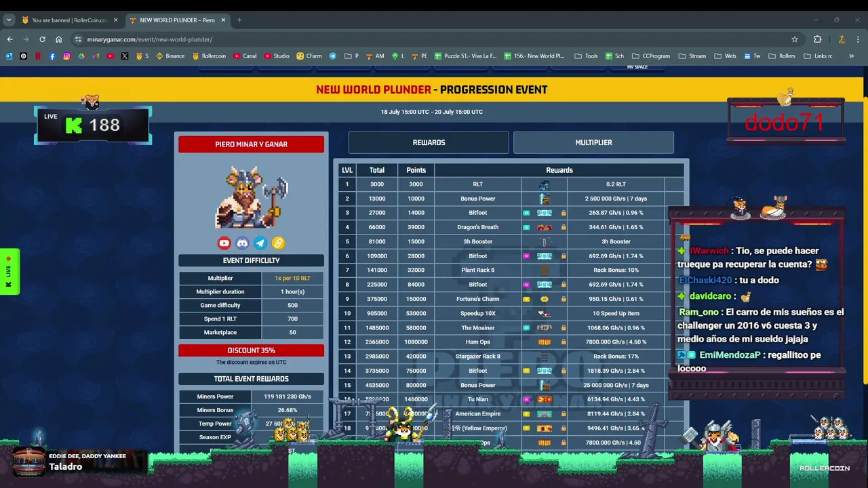Image resolution: width=868 pixels, height=488 pixels.
Task: Close the 'You are banned' browser tab
Action: 115,20
